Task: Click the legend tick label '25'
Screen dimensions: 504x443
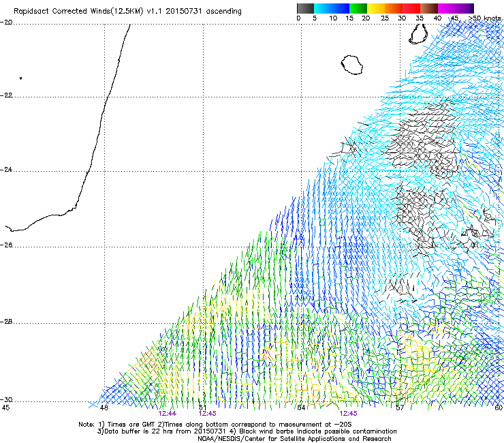Action: coord(385,18)
